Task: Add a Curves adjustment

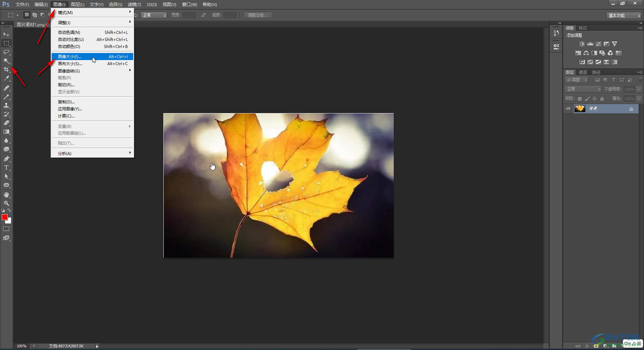Action: click(x=598, y=44)
